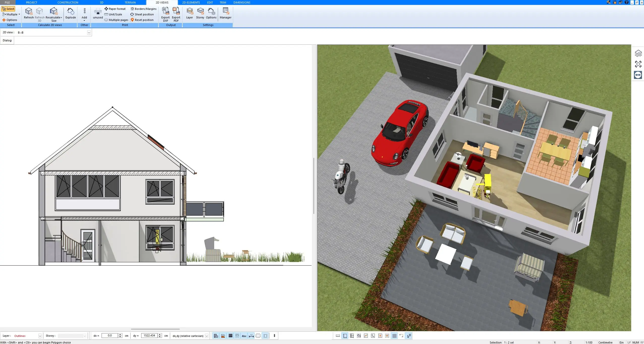644x344 pixels.
Task: Toggle hatching display button
Action: point(216,336)
